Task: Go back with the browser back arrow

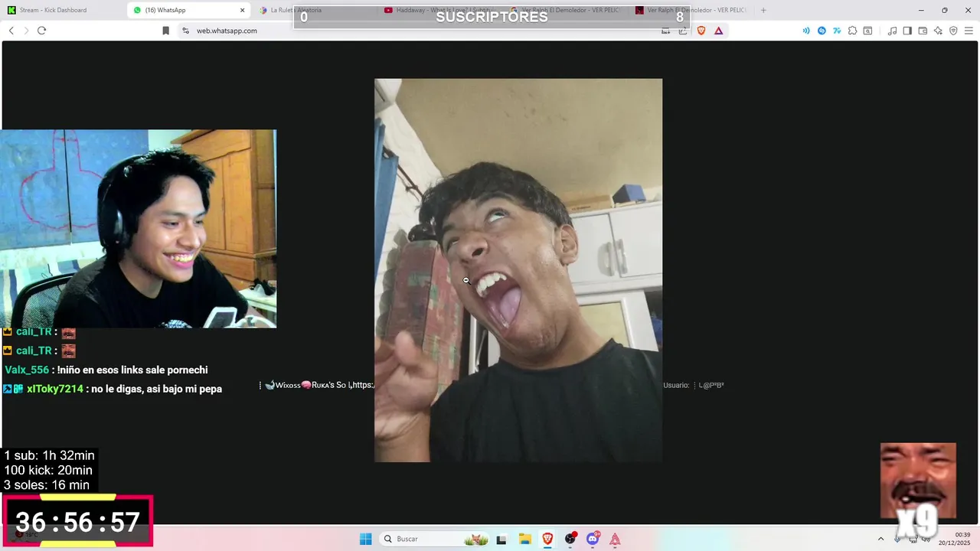Action: (x=11, y=31)
